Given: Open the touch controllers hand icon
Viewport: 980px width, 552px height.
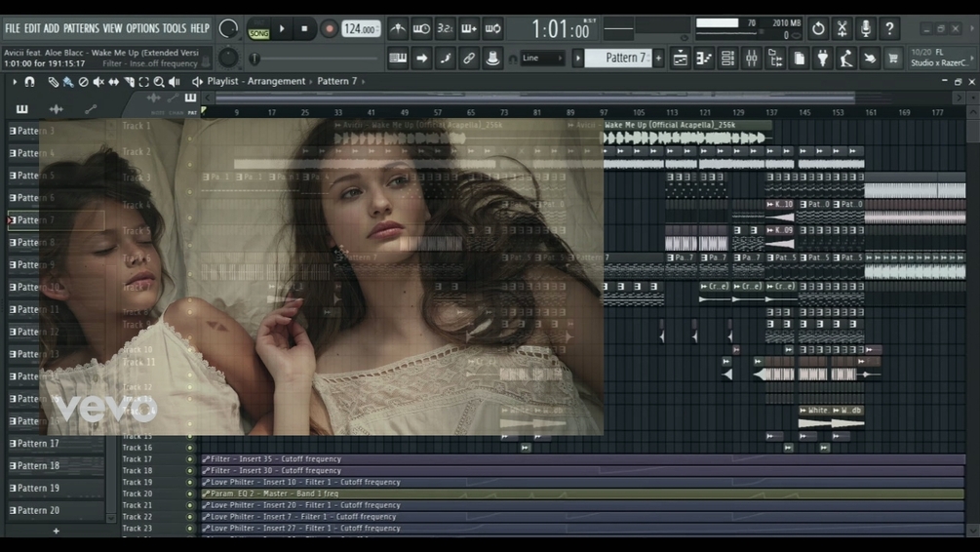Looking at the screenshot, I should (870, 59).
